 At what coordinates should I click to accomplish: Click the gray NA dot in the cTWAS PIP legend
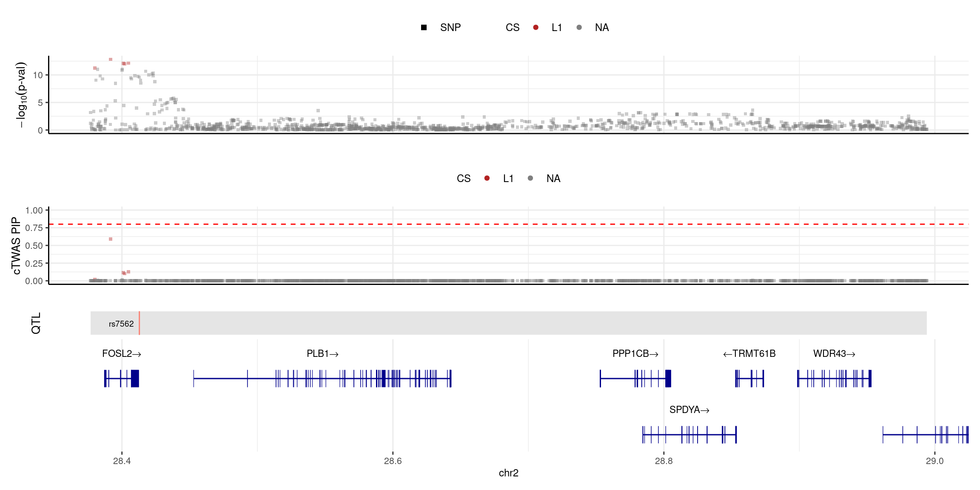530,178
